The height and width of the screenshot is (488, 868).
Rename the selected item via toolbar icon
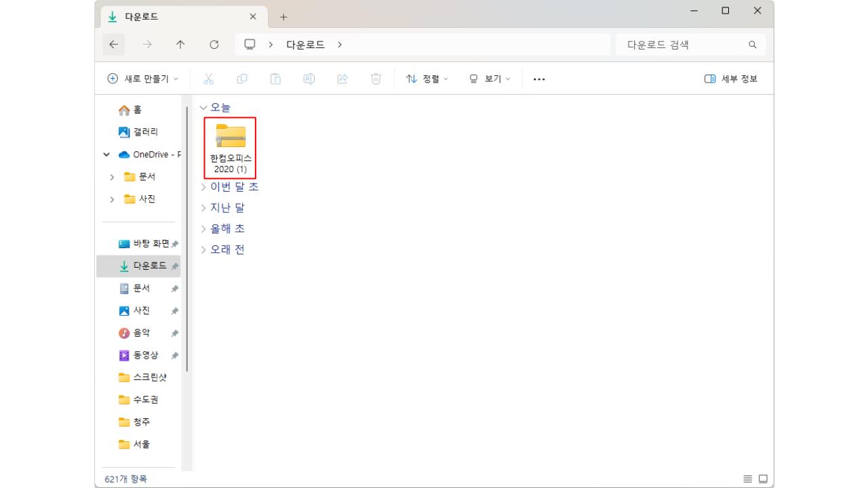pos(309,79)
